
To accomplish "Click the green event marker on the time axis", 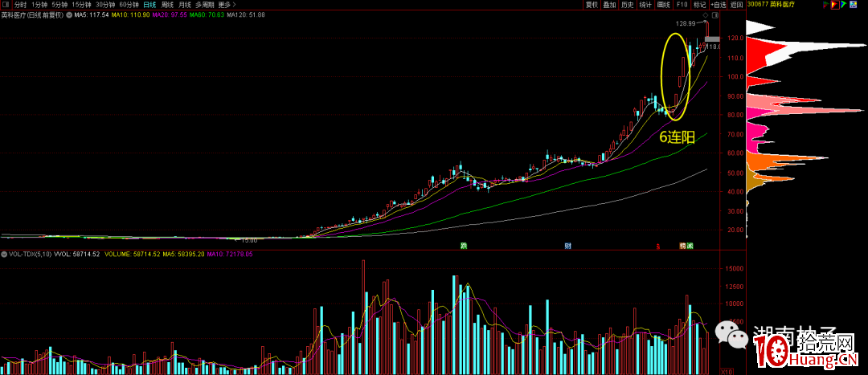I will click(x=463, y=245).
